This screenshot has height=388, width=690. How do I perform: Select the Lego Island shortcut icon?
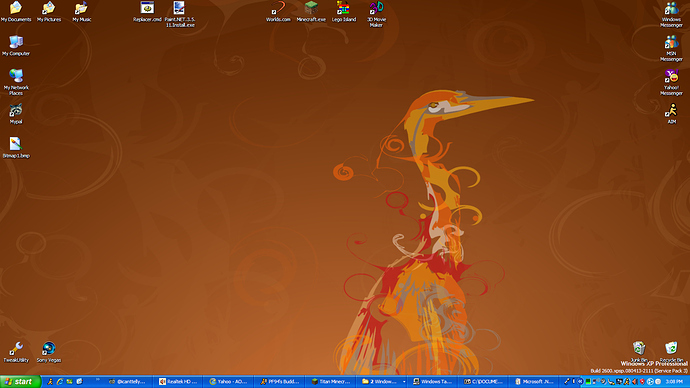point(344,11)
